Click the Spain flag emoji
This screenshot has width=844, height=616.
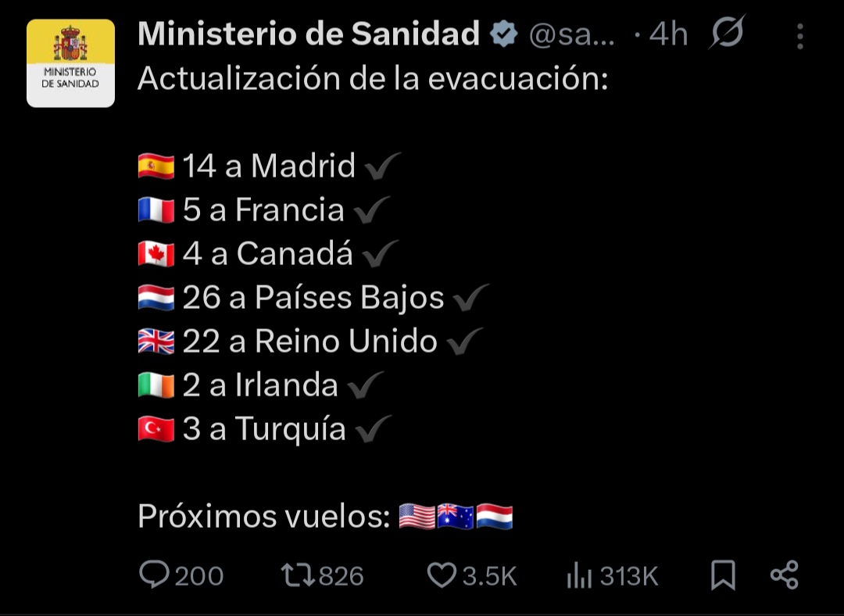click(x=156, y=166)
